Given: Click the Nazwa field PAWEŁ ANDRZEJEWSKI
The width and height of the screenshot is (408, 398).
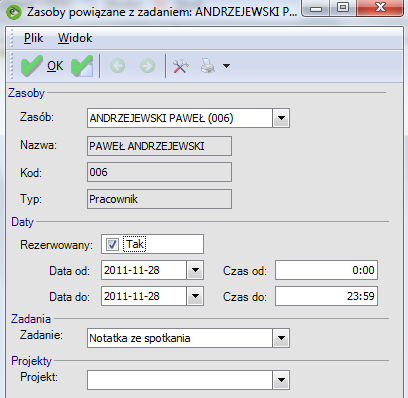Looking at the screenshot, I should click(x=159, y=146).
